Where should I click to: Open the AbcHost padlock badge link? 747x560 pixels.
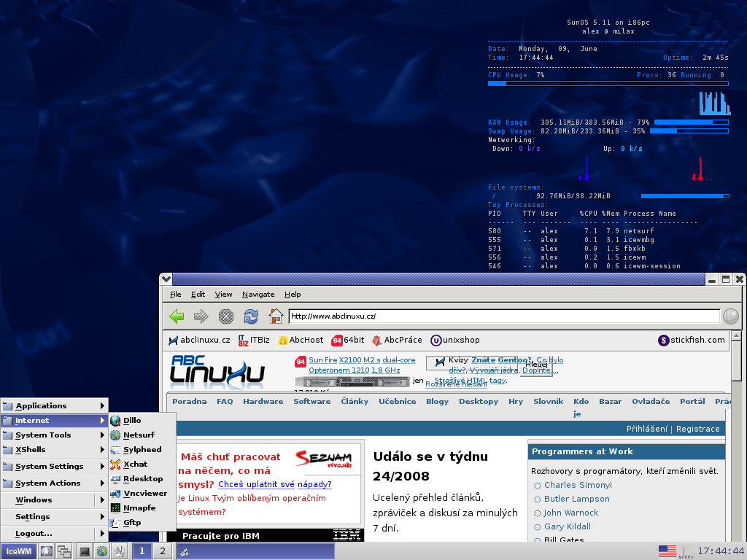point(301,340)
